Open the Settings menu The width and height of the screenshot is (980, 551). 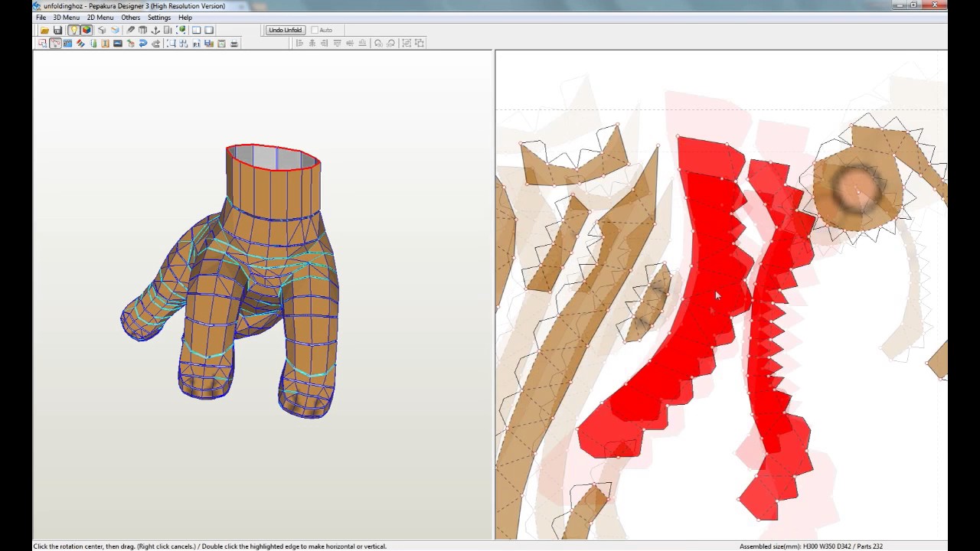(x=159, y=18)
